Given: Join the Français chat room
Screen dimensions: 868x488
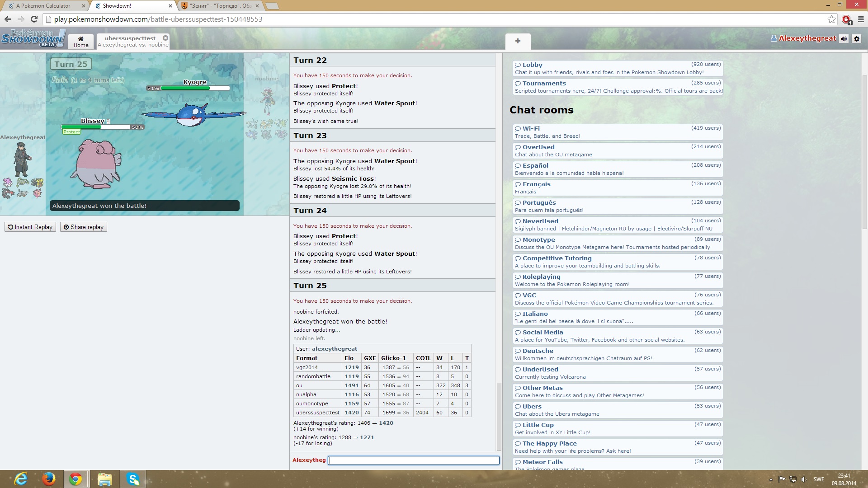Looking at the screenshot, I should [618, 188].
